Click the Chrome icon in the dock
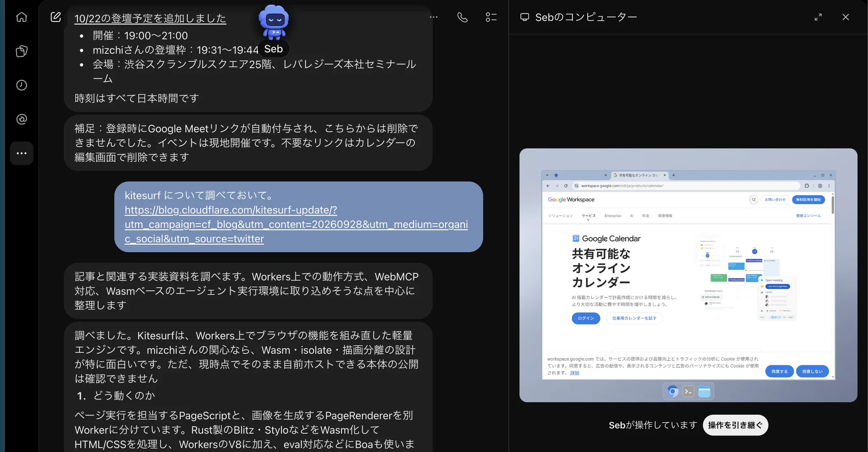The image size is (868, 452). click(673, 391)
